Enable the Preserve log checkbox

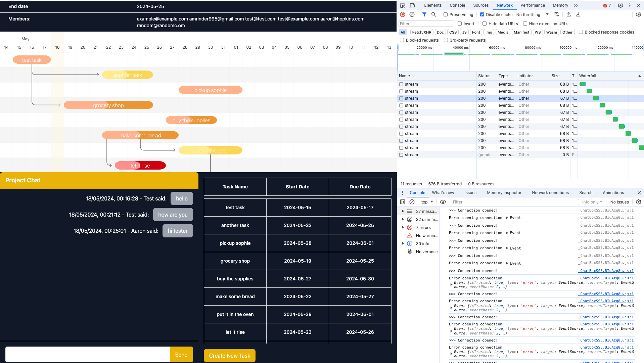[446, 14]
